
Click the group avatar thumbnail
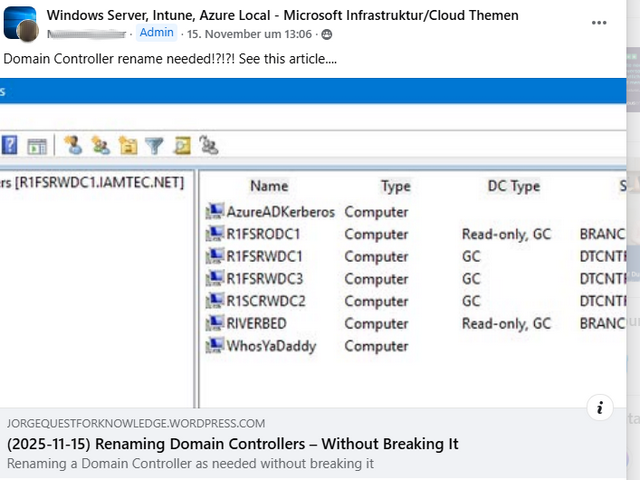click(19, 23)
